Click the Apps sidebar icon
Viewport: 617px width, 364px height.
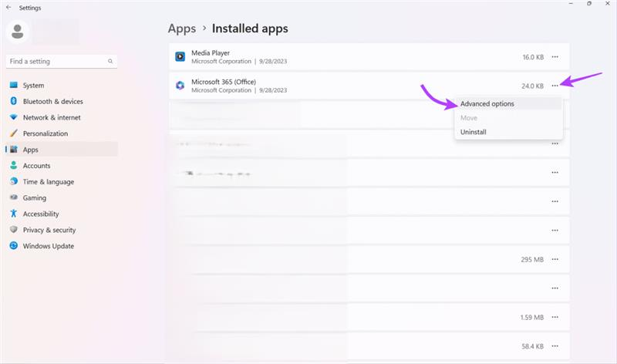point(14,149)
